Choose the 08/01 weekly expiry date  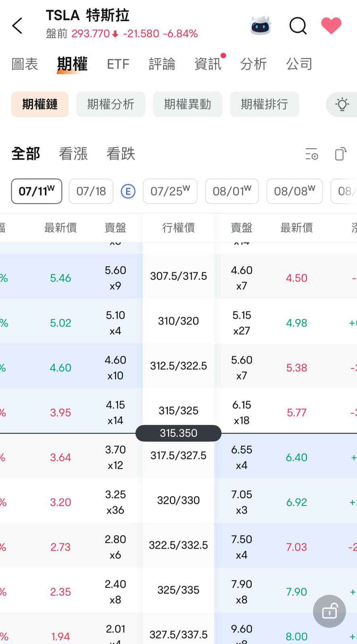pyautogui.click(x=232, y=191)
